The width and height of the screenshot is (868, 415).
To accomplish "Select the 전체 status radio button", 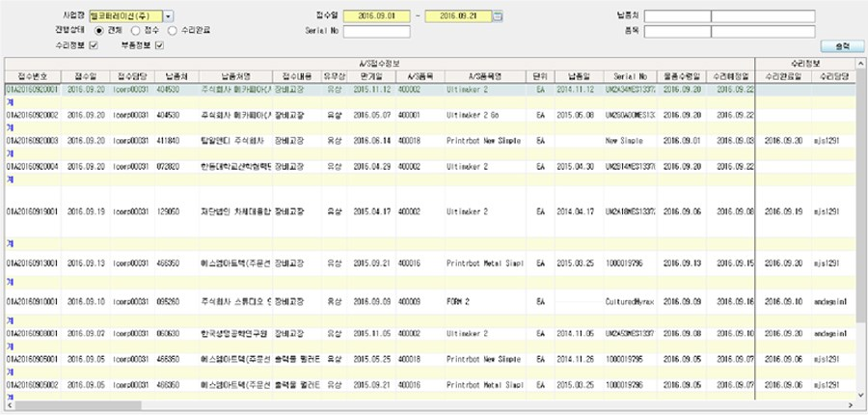I will pos(99,31).
